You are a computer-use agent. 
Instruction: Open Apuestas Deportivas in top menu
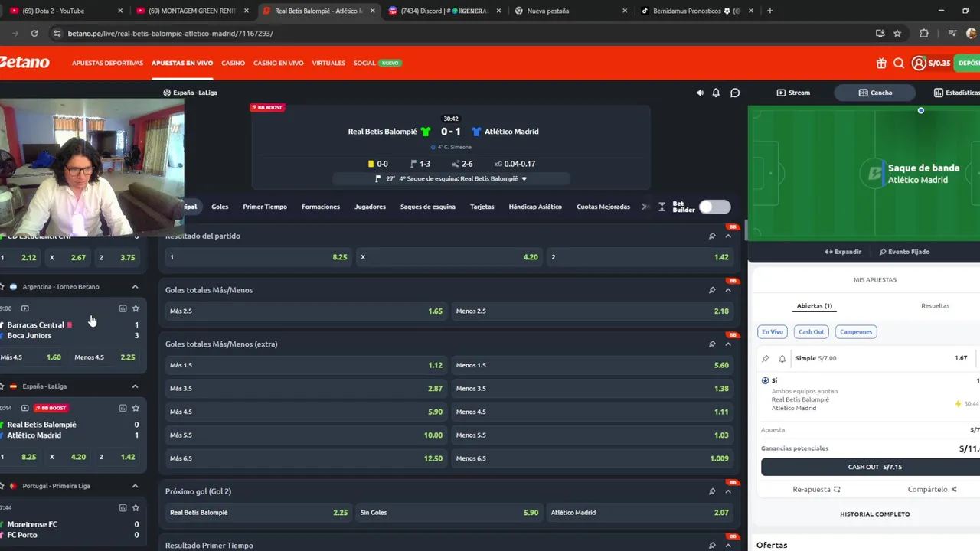pyautogui.click(x=107, y=63)
